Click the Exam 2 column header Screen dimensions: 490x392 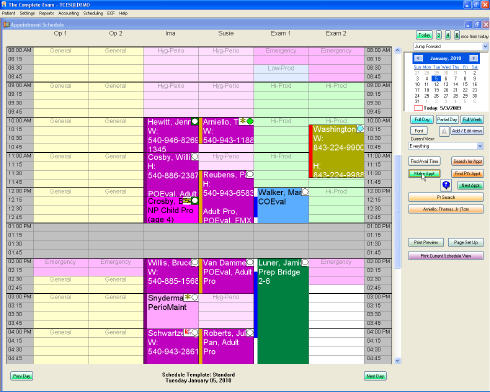click(x=336, y=33)
